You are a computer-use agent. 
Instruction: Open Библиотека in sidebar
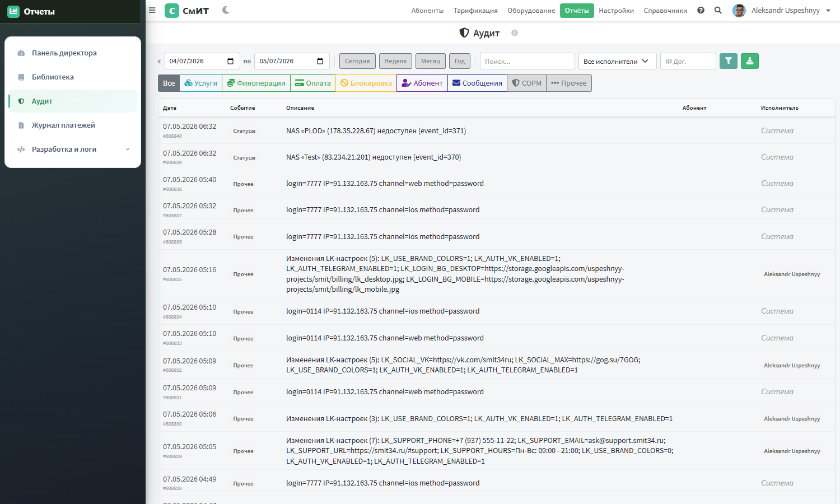[73, 77]
